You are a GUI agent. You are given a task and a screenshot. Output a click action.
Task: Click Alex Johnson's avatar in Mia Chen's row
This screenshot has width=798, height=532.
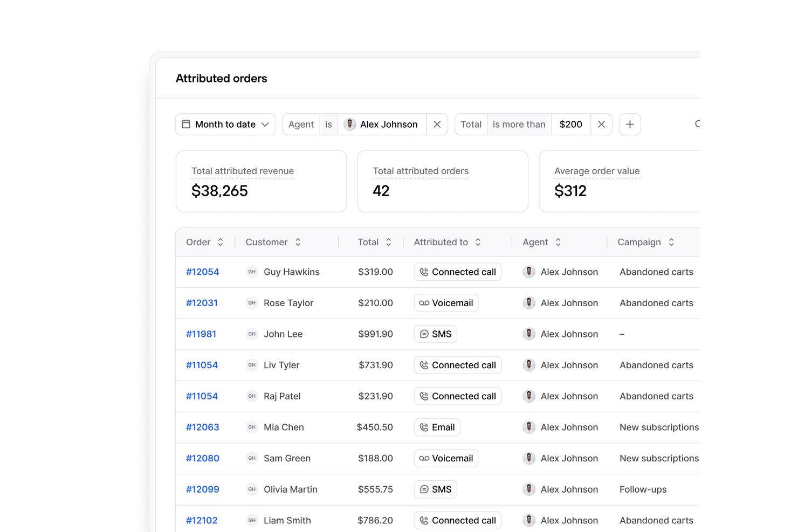529,427
